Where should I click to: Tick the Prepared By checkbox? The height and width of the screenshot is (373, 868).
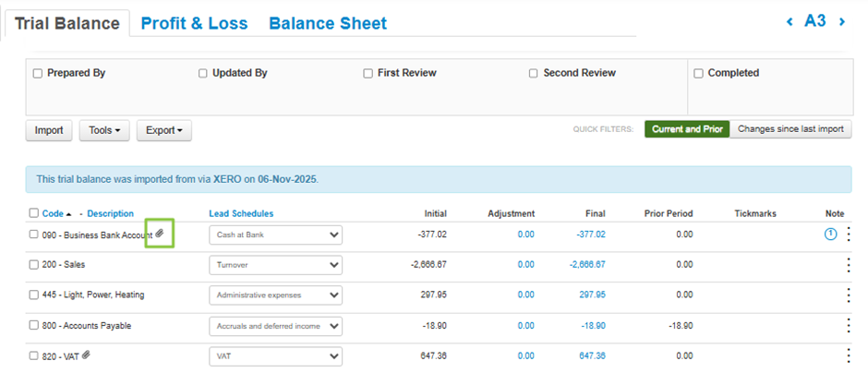(x=37, y=73)
